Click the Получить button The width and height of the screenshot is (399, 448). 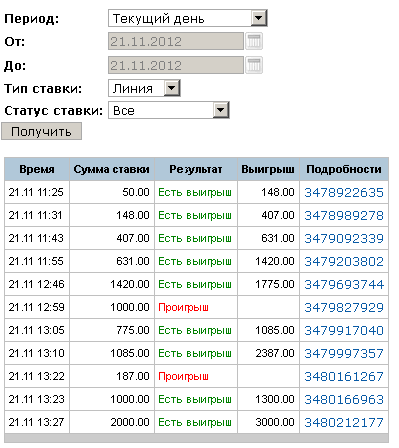(41, 131)
